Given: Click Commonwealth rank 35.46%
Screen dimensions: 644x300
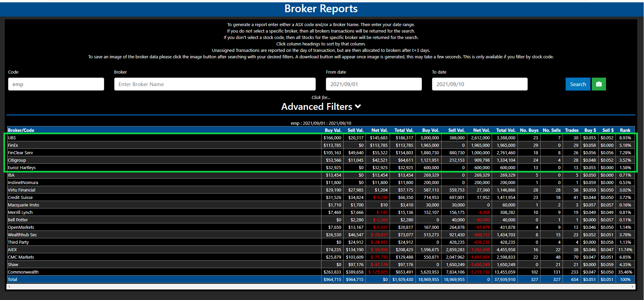Looking at the screenshot, I should (x=625, y=272).
